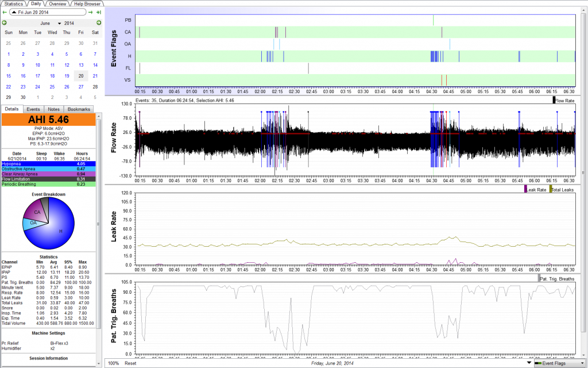Screen dimensions: 588x368
Task: Go to next day with green right arrow
Action: tap(92, 12)
